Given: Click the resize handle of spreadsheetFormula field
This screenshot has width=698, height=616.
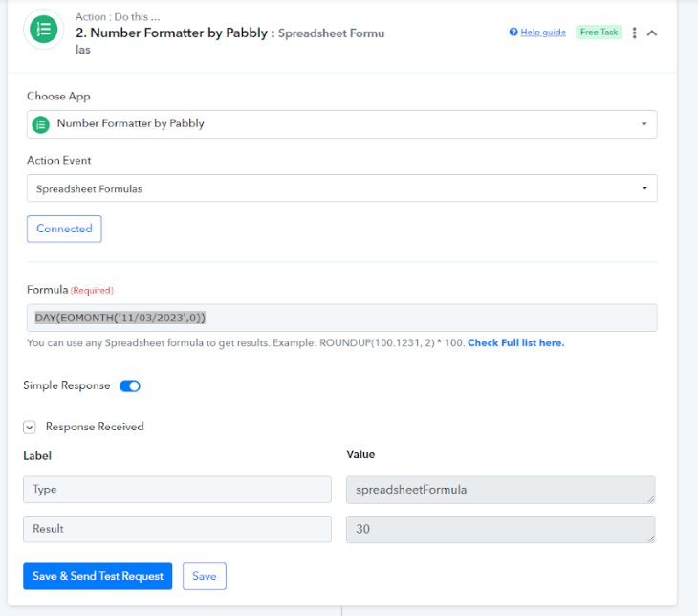Looking at the screenshot, I should pos(651,499).
